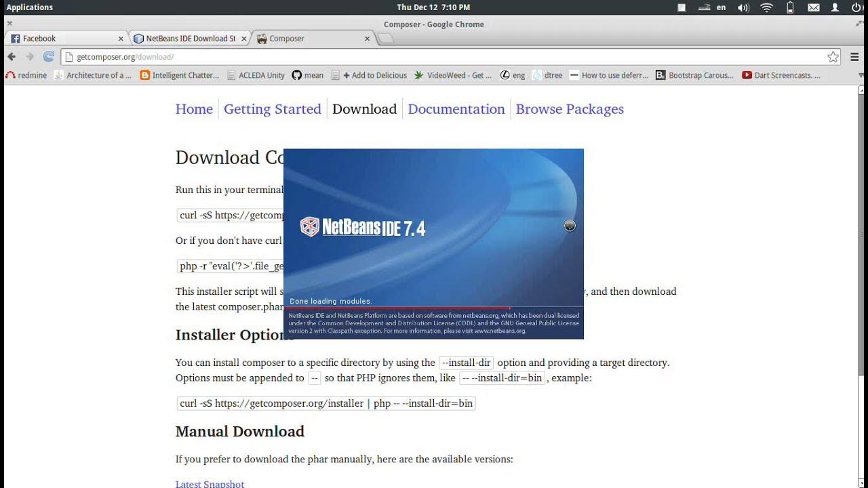Open the Documentation navigation link
The image size is (868, 488).
[456, 109]
